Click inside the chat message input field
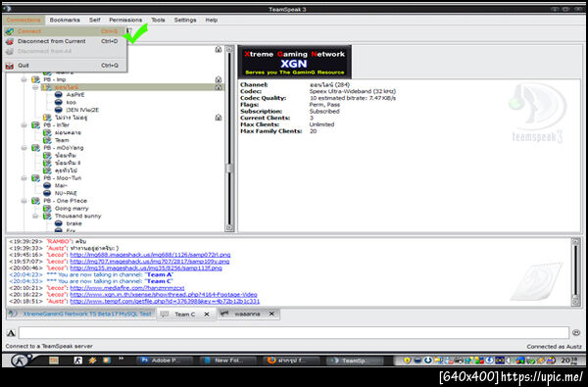This screenshot has width=588, height=387. click(294, 333)
